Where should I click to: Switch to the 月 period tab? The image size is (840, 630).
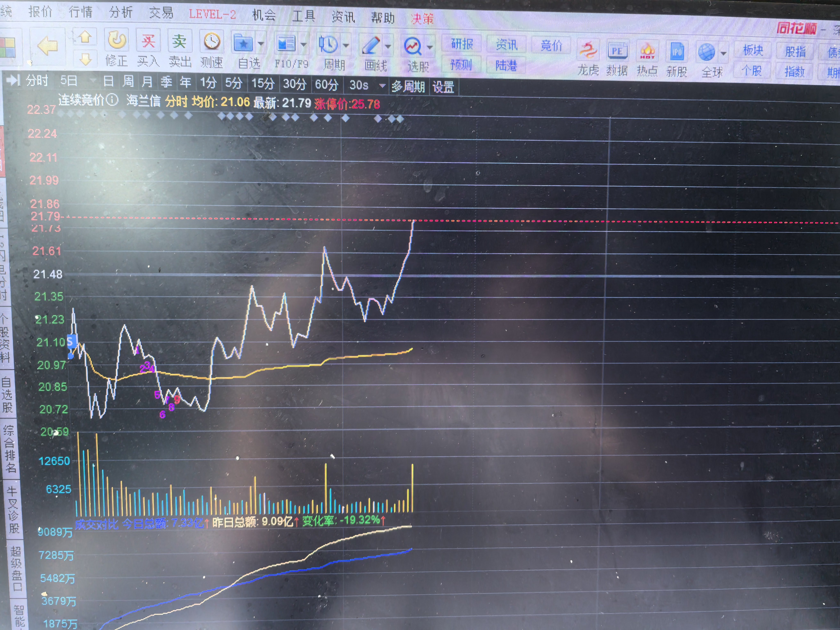[x=147, y=82]
